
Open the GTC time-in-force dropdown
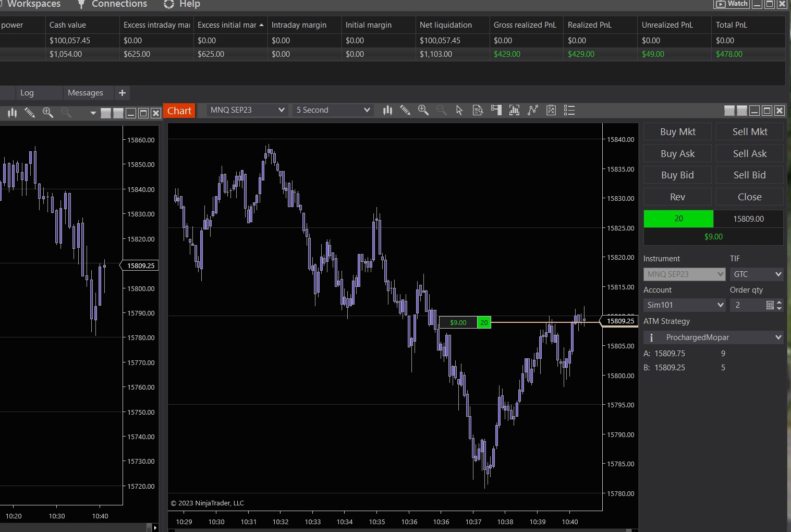point(757,274)
